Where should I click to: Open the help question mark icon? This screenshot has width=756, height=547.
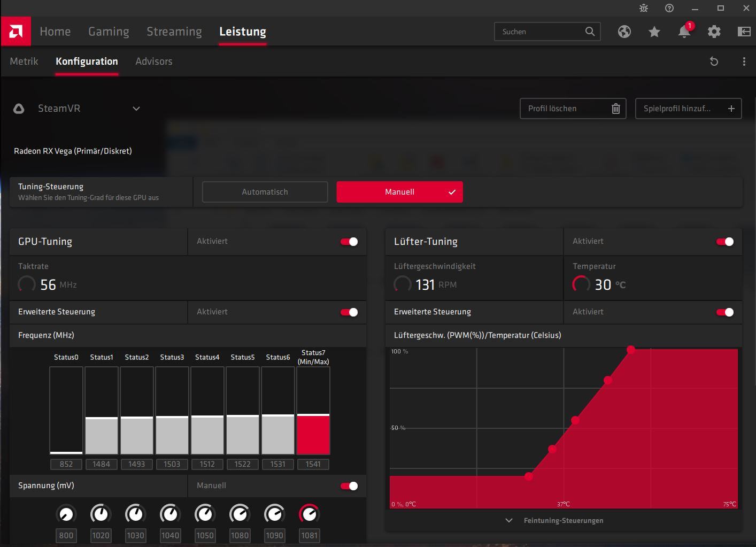[669, 8]
